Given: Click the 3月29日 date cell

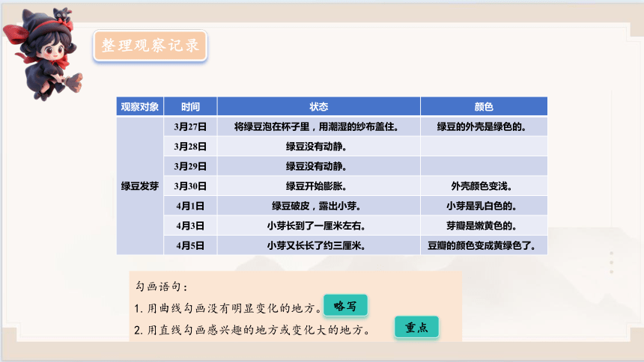Looking at the screenshot, I should (x=190, y=166).
